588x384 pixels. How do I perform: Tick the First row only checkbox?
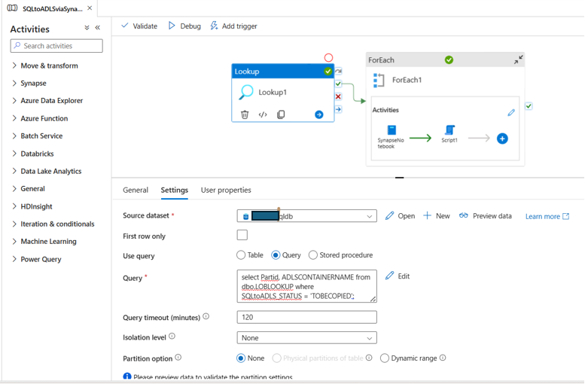click(242, 235)
